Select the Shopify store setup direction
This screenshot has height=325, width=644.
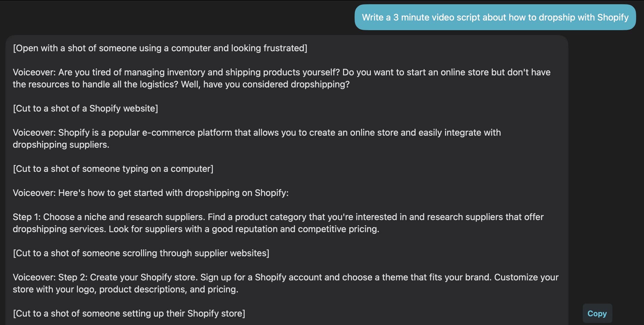point(129,313)
